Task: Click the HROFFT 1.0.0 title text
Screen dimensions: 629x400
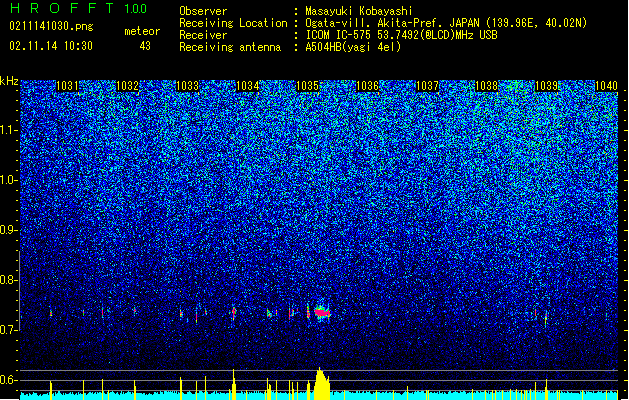Action: [79, 8]
